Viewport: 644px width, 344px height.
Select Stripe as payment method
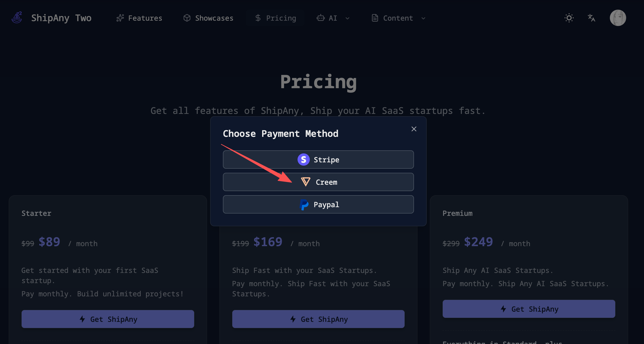[x=318, y=160]
